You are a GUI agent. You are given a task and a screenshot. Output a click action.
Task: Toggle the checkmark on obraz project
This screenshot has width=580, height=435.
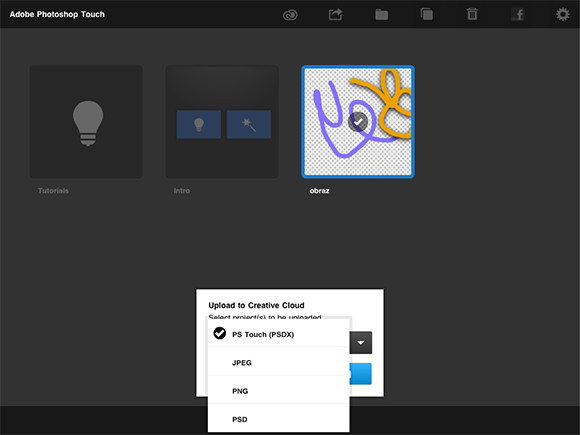pyautogui.click(x=358, y=122)
